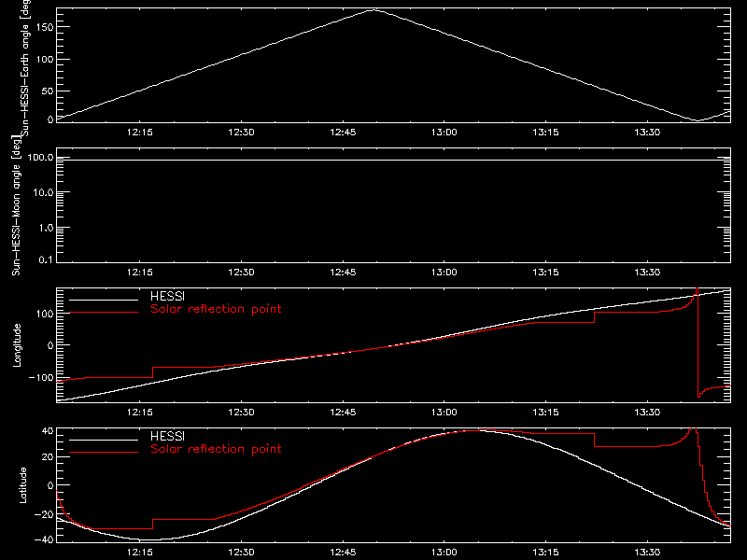Select 12:15 label under Earth angle plot
This screenshot has height=560, width=747.
pos(139,132)
